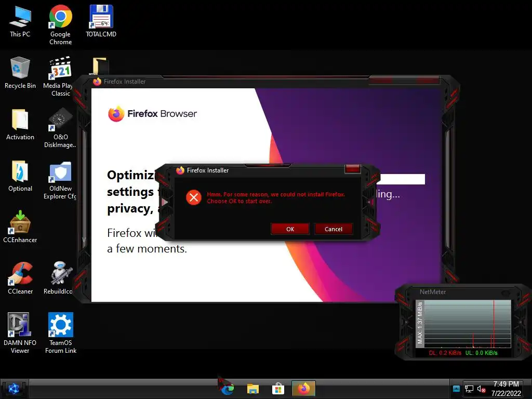This screenshot has height=399, width=532.
Task: Select the CCEnhancer desktop icon
Action: 20,227
